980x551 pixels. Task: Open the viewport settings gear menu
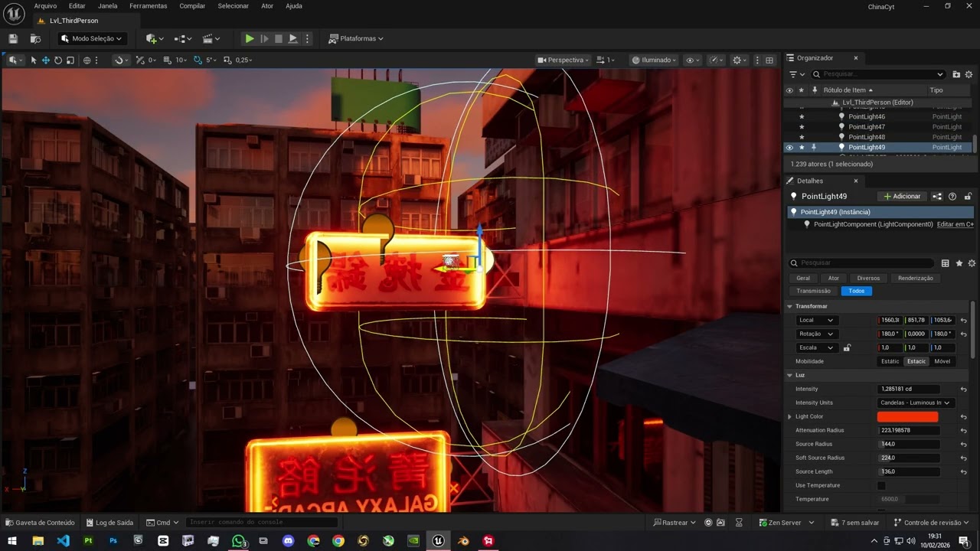point(740,60)
